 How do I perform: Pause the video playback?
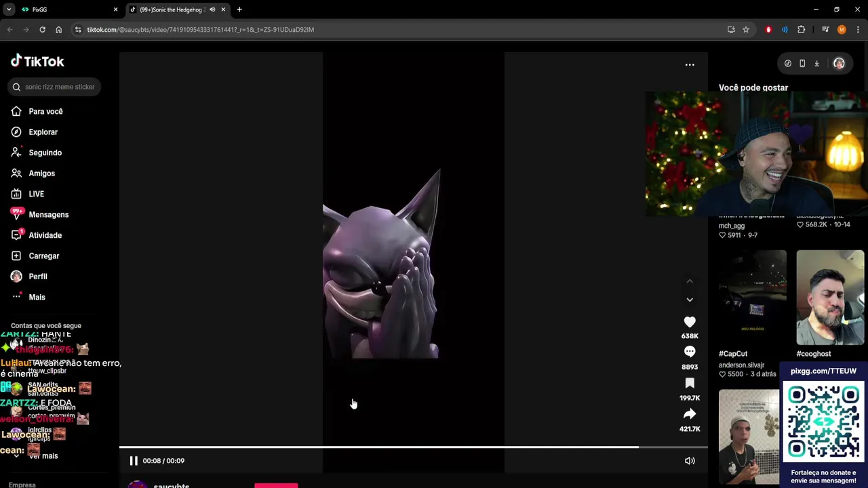pos(134,461)
